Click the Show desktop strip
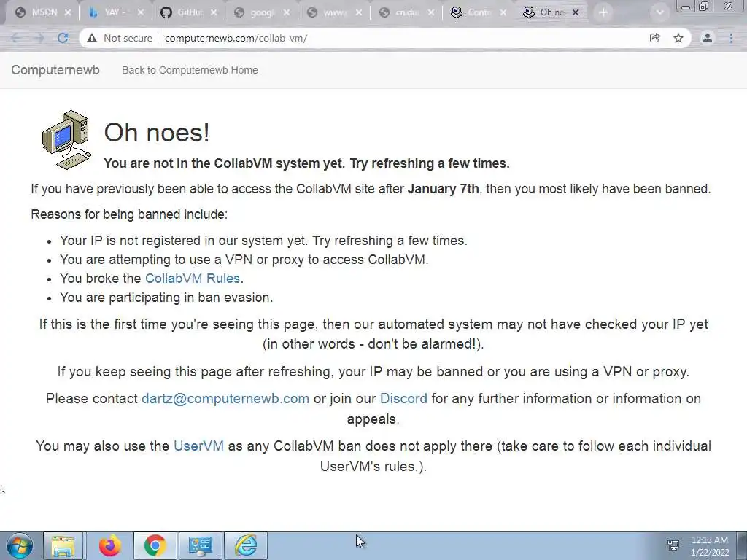 [x=742, y=545]
